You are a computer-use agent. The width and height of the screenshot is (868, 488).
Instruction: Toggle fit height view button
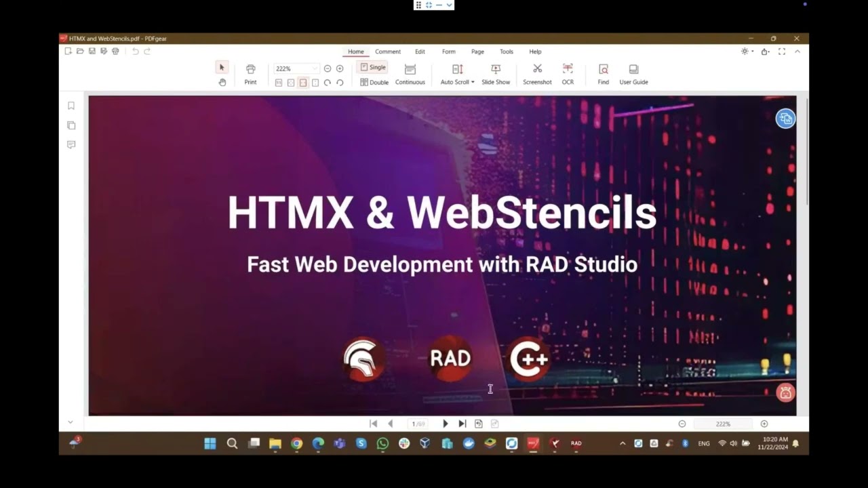click(315, 83)
